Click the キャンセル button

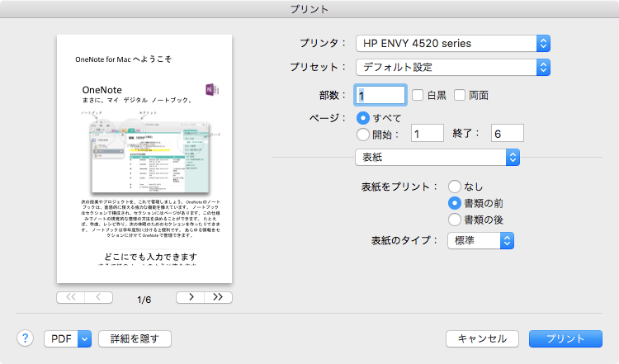point(482,338)
